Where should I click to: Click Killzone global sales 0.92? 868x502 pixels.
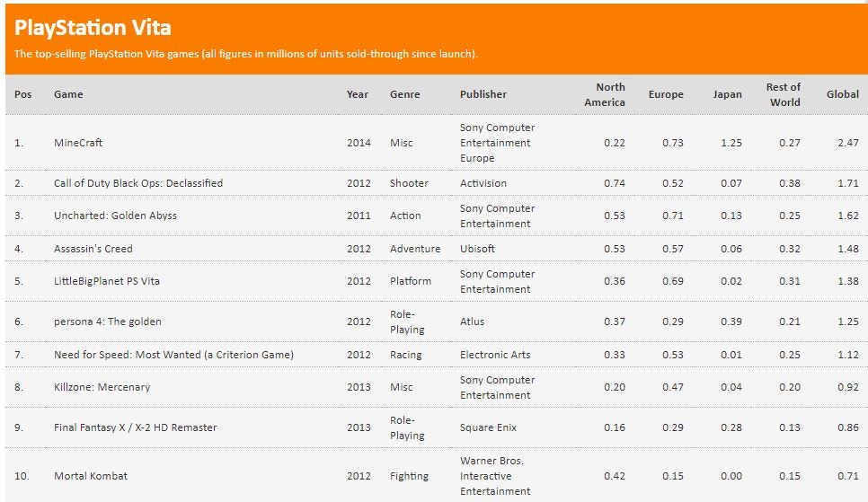pos(848,387)
